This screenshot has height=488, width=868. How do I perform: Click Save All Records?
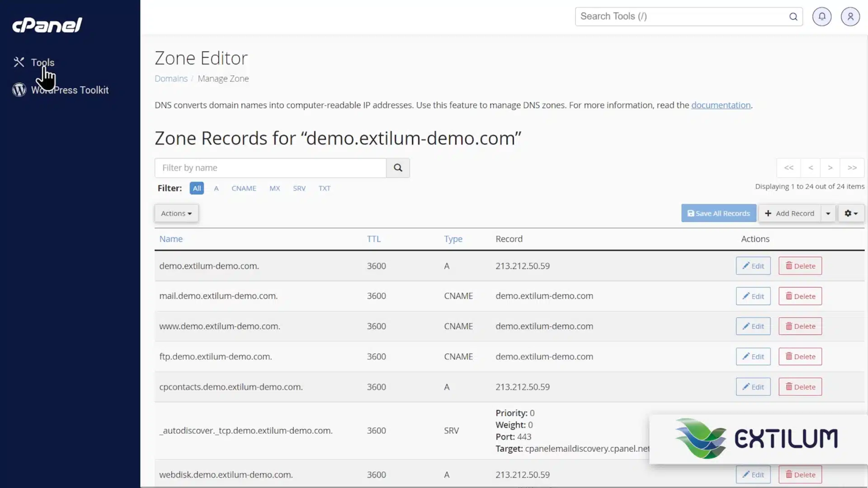tap(719, 213)
